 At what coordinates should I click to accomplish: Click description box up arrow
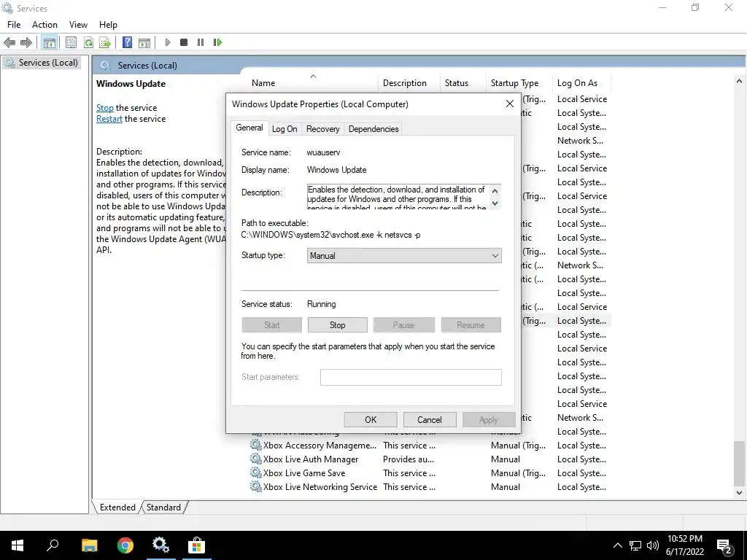pos(495,191)
